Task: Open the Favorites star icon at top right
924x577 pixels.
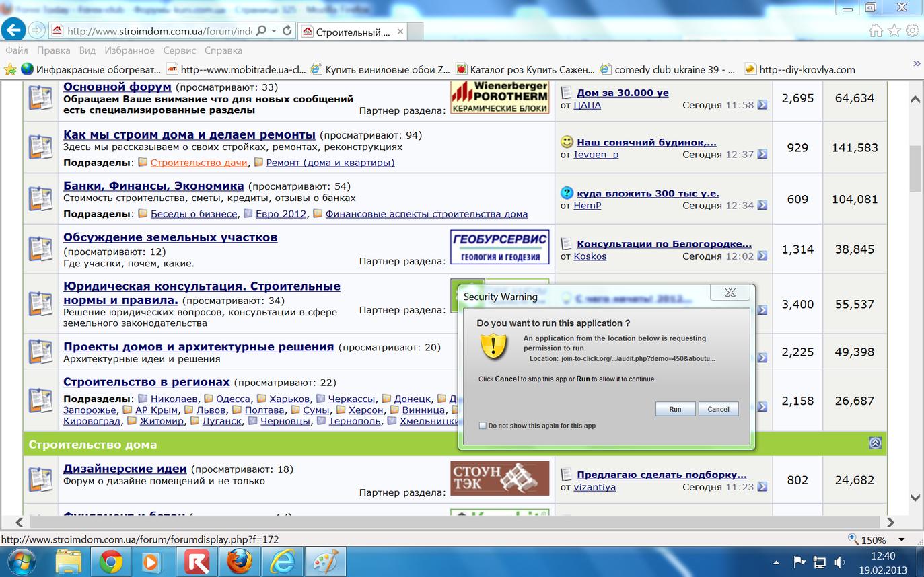Action: pos(894,30)
